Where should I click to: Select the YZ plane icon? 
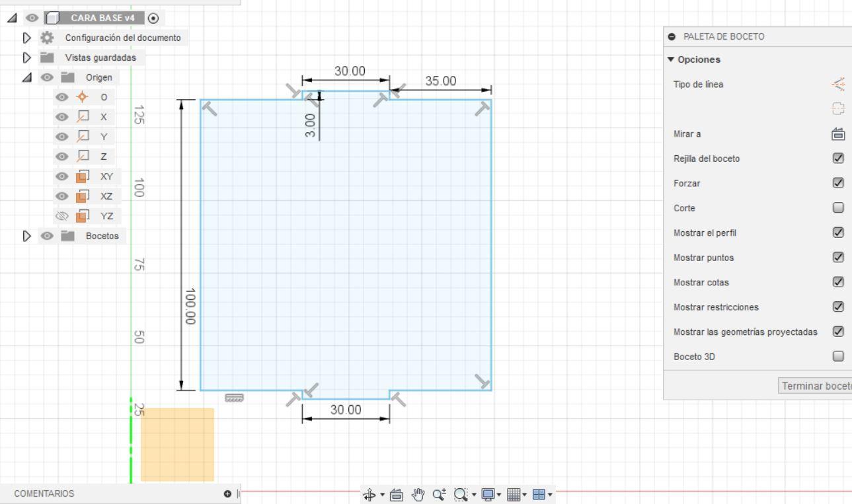82,216
